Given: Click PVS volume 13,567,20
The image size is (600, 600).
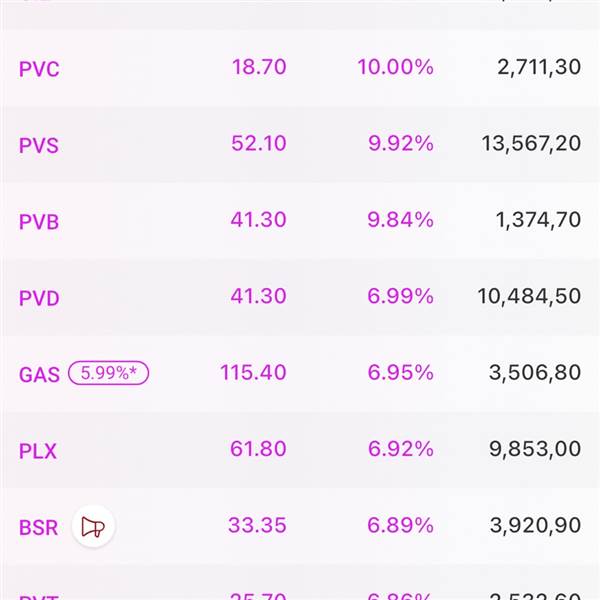Looking at the screenshot, I should coord(530,143).
